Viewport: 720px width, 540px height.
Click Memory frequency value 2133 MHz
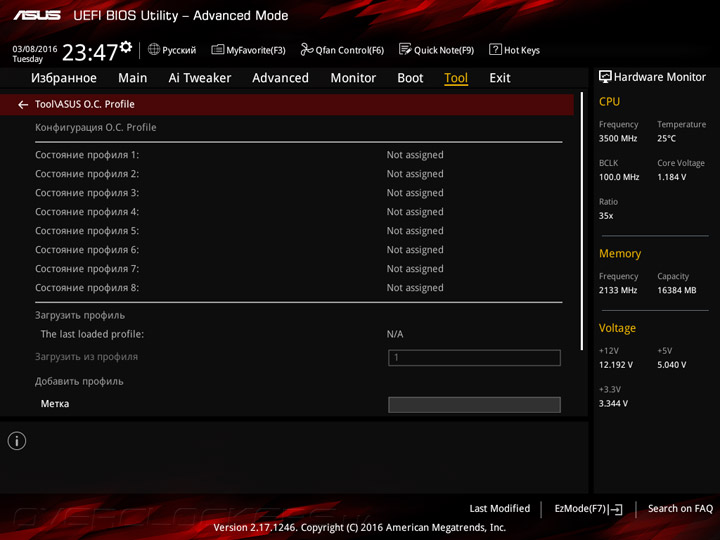pos(618,290)
